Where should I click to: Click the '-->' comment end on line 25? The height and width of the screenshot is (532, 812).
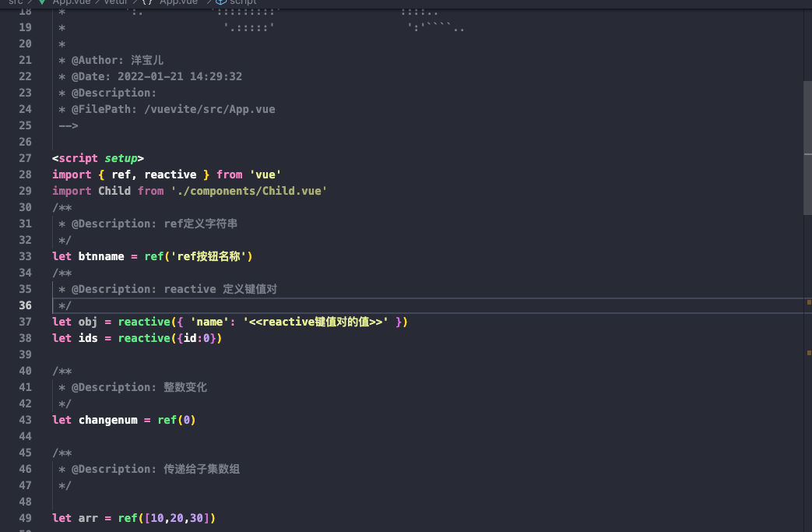click(69, 125)
